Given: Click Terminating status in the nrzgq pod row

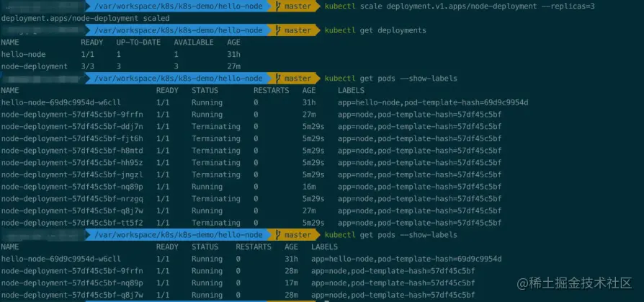Looking at the screenshot, I should pos(215,199).
